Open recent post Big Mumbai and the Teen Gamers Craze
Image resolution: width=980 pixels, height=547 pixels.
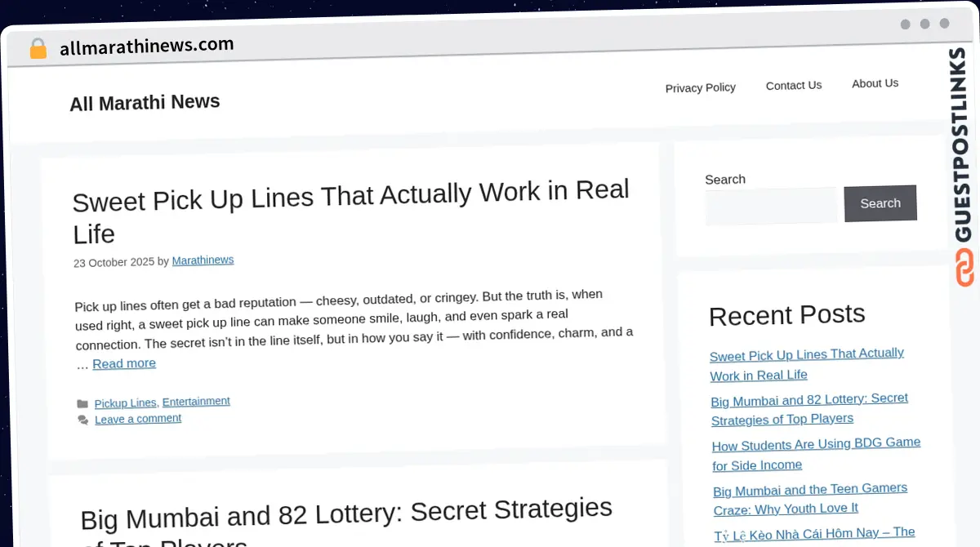point(810,498)
